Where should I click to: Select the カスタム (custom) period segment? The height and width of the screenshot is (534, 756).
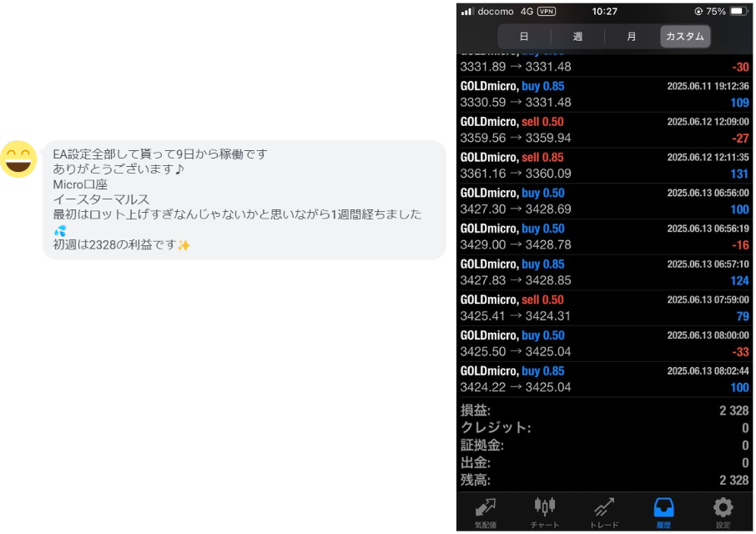pyautogui.click(x=685, y=37)
